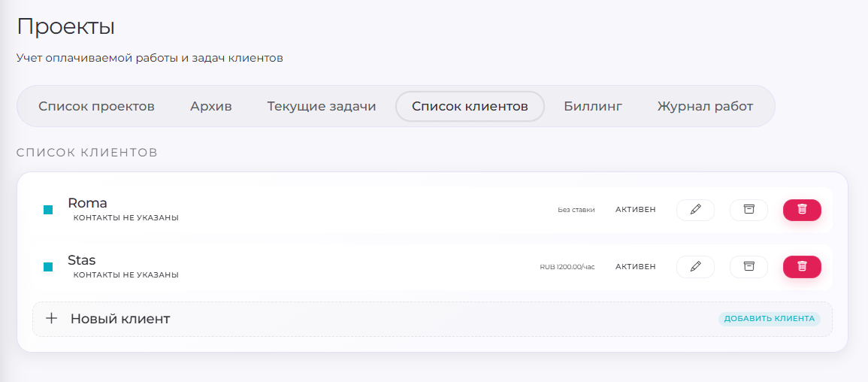
Task: Click the subtitle Учет оплачиваемой работы и задач клиентов
Action: pyautogui.click(x=150, y=58)
